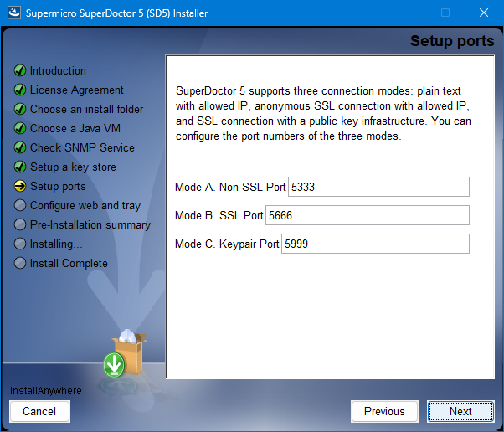Image resolution: width=504 pixels, height=432 pixels.
Task: Click the checkmark icon next to Choose a Java VM
Action: 20,129
